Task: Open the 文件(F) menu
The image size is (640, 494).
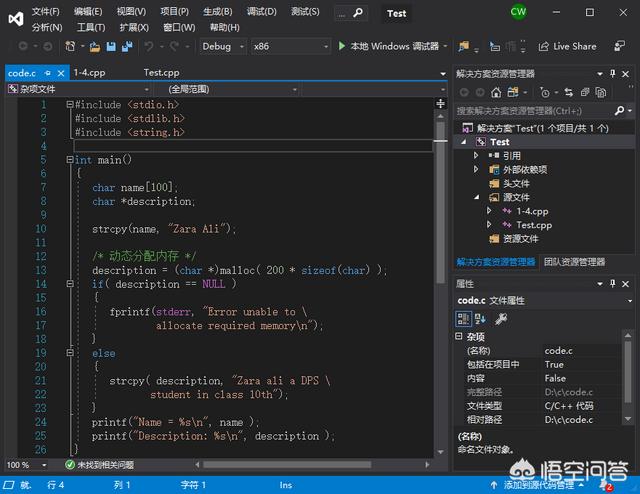Action: click(x=46, y=11)
